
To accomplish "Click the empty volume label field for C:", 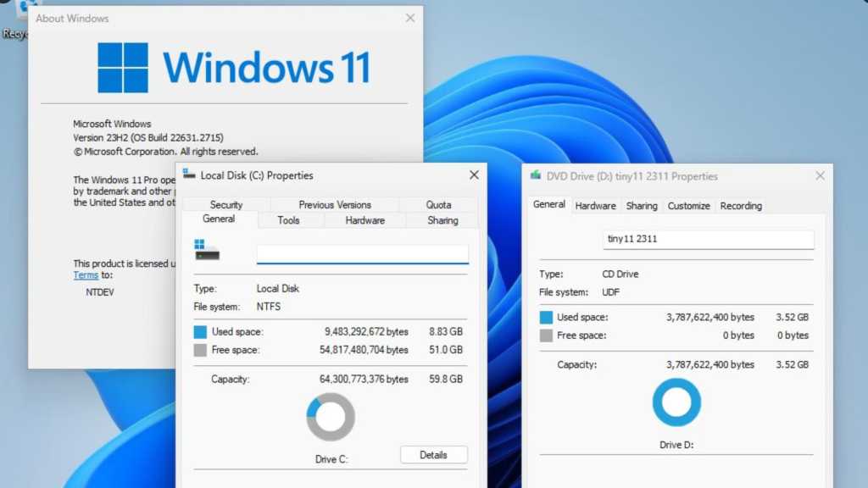I will 362,253.
